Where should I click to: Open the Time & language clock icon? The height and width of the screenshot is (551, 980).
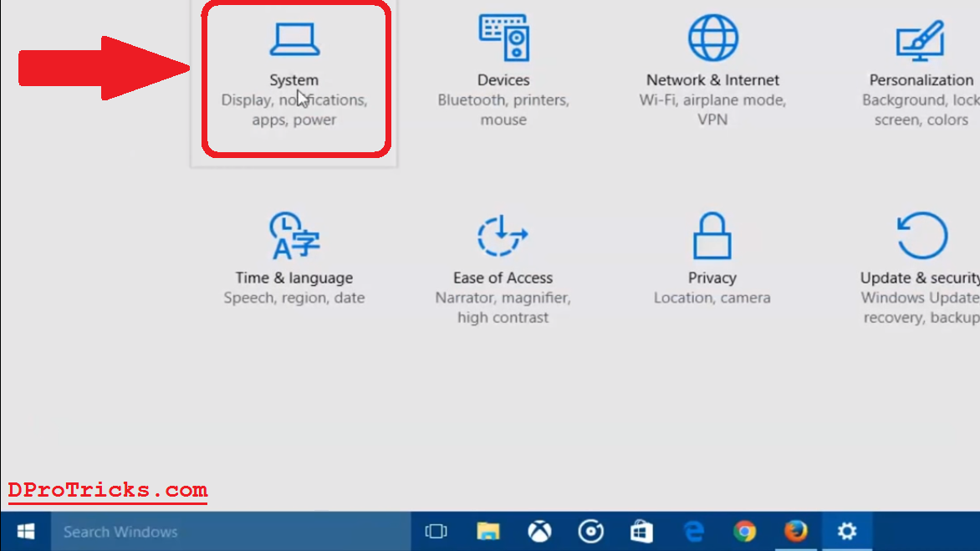tap(294, 236)
